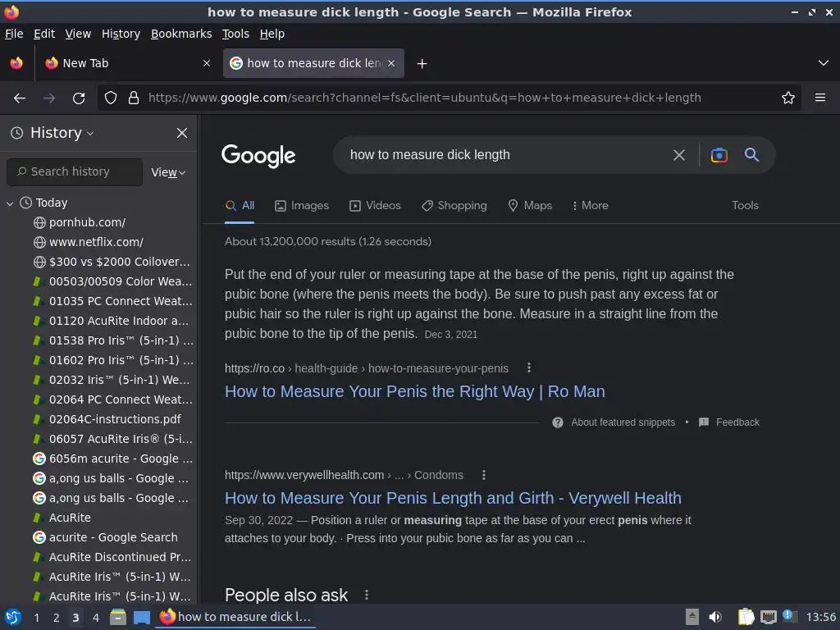
Task: Open the View sort dropdown
Action: tap(168, 172)
